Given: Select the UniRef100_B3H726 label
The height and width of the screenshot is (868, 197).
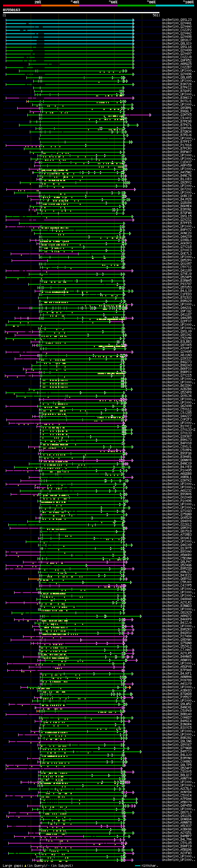Looking at the screenshot, I should (177, 84).
